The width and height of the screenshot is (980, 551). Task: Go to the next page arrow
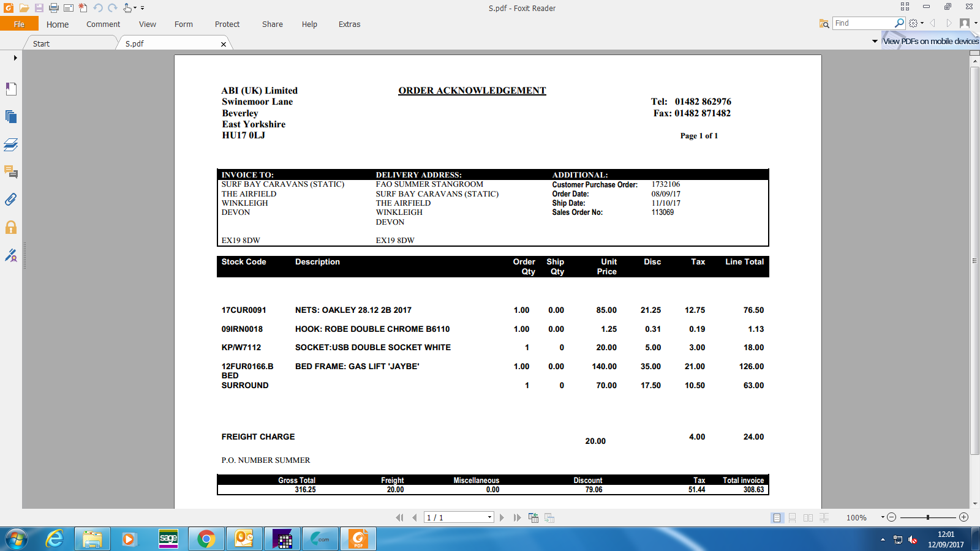[x=502, y=518]
